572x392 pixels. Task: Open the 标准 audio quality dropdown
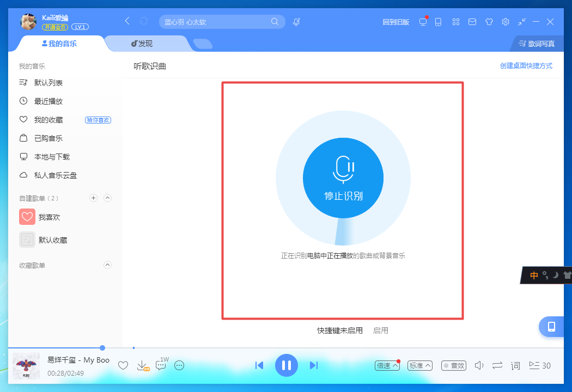click(x=420, y=365)
